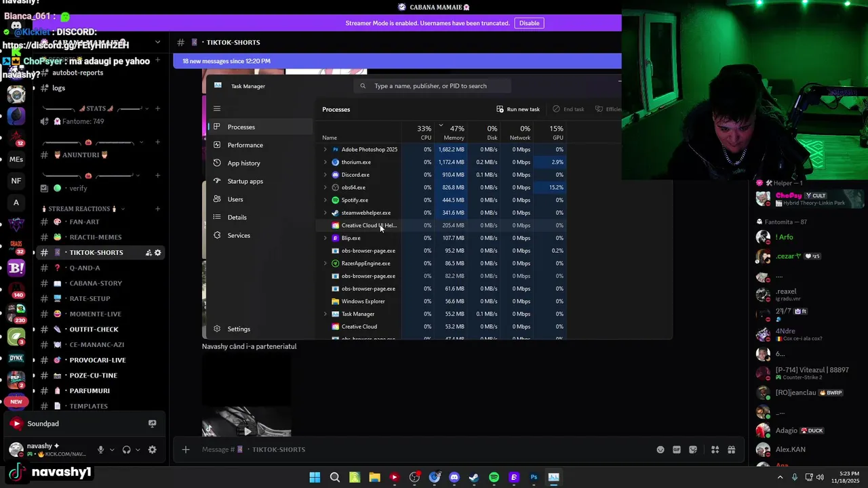The image size is (868, 488).
Task: Switch to OBS Studio from the taskbar
Action: click(x=414, y=477)
